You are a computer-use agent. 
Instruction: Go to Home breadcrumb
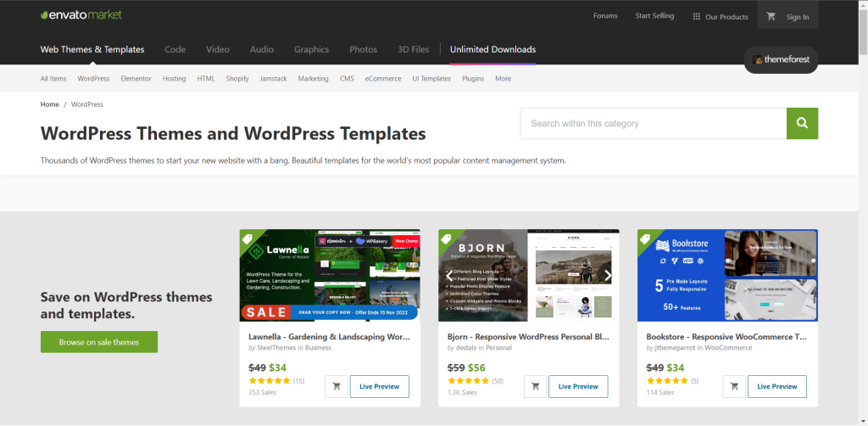point(50,104)
